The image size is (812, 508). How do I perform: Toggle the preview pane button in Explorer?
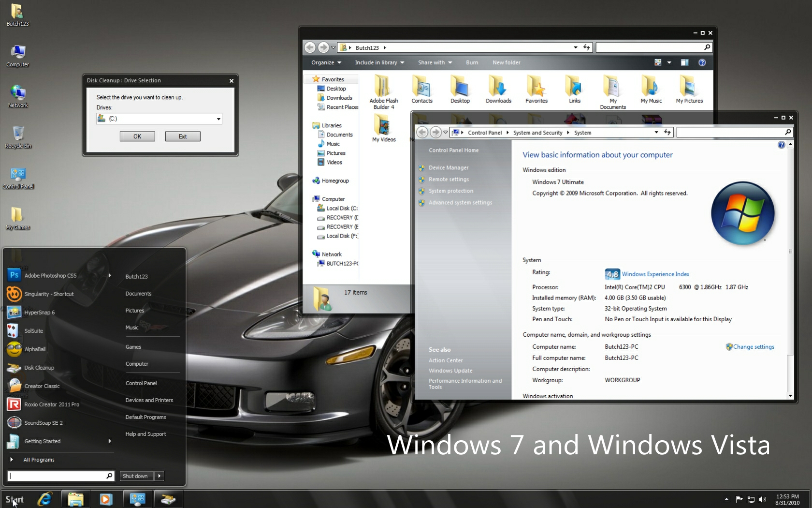pyautogui.click(x=684, y=62)
